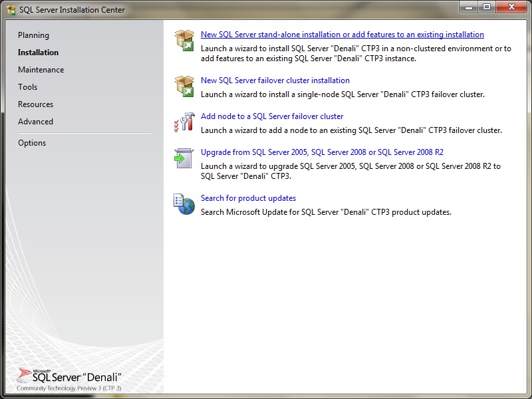Open New SQL Server stand-alone installation link
This screenshot has width=532, height=399.
[x=342, y=35]
